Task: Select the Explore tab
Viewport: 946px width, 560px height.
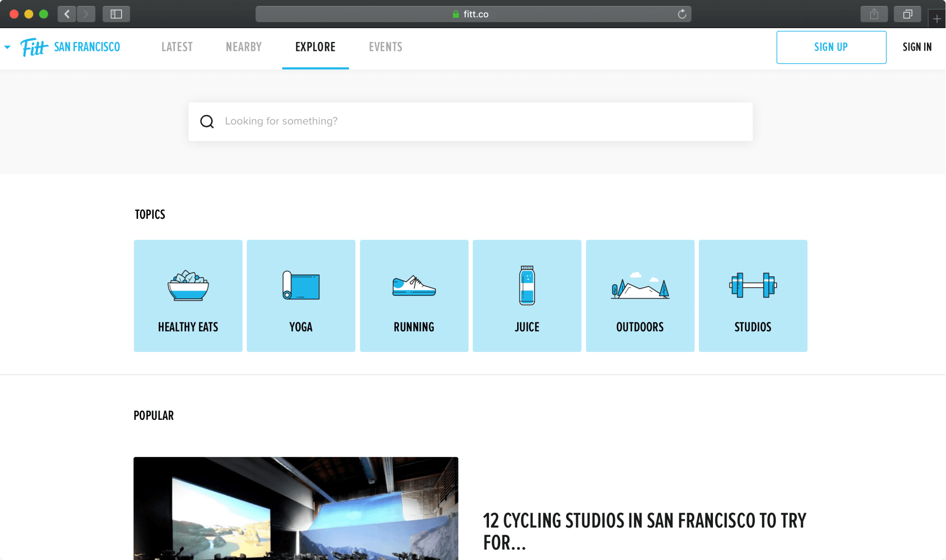Action: (315, 47)
